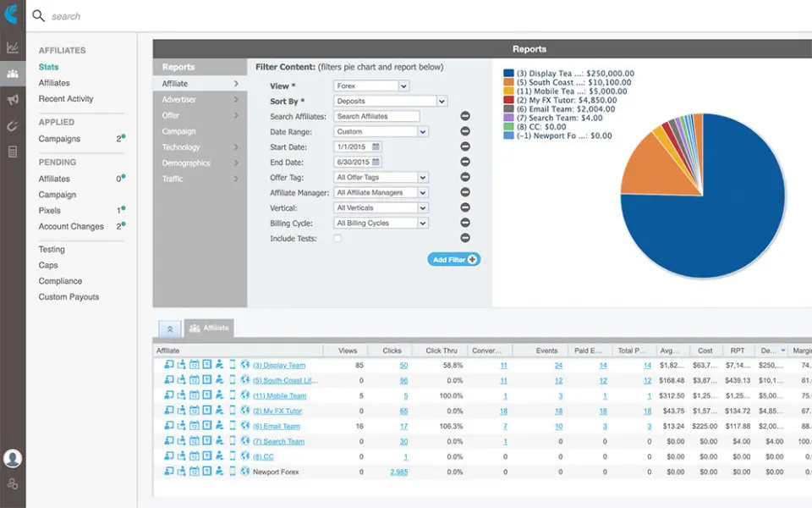Viewport: 812px width, 508px height.
Task: Select the mobile phone icon for Mobile Team
Action: coord(233,395)
